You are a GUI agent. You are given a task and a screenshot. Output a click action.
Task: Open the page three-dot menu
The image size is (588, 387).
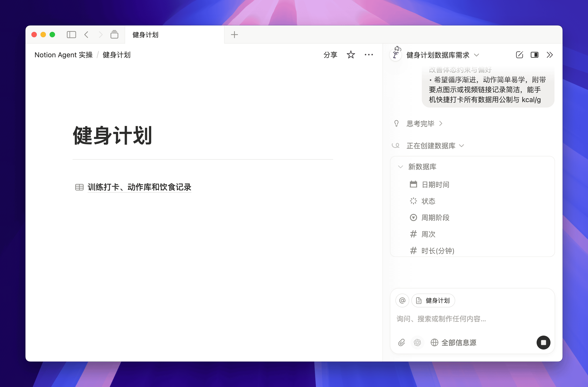(x=369, y=55)
